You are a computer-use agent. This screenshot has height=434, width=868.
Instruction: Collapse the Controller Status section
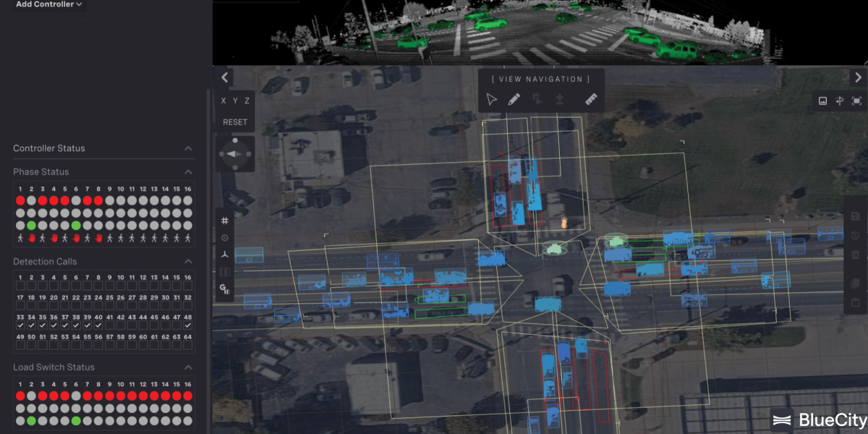[188, 148]
